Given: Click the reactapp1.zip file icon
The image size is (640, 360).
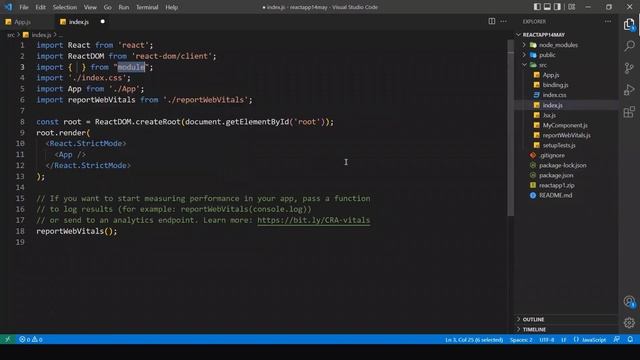Looking at the screenshot, I should [533, 185].
